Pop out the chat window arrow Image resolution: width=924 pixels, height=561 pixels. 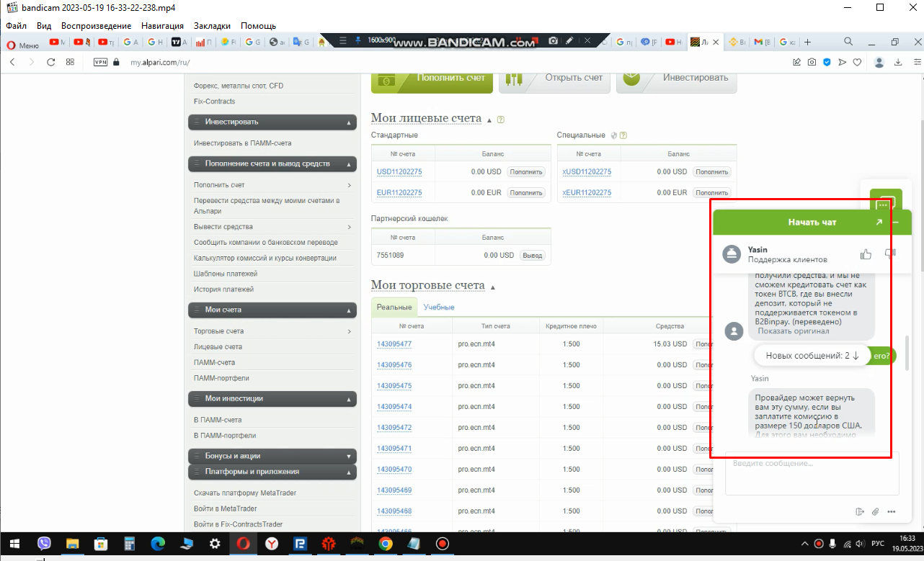click(x=879, y=222)
